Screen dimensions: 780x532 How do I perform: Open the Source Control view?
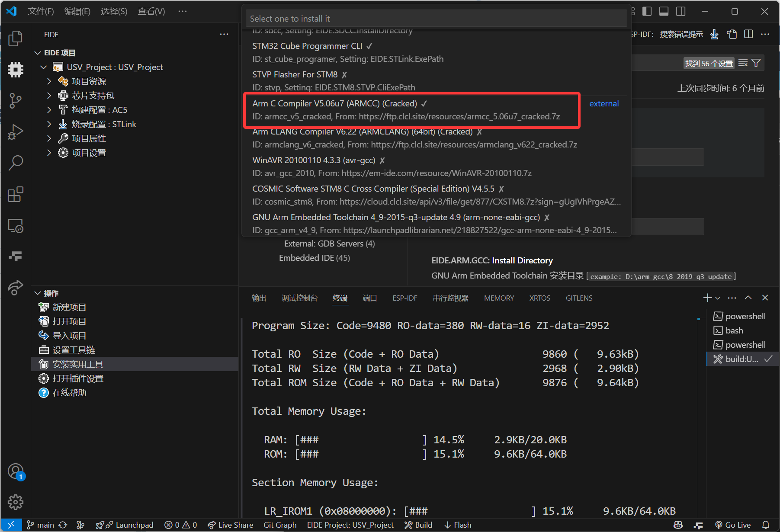tap(16, 100)
